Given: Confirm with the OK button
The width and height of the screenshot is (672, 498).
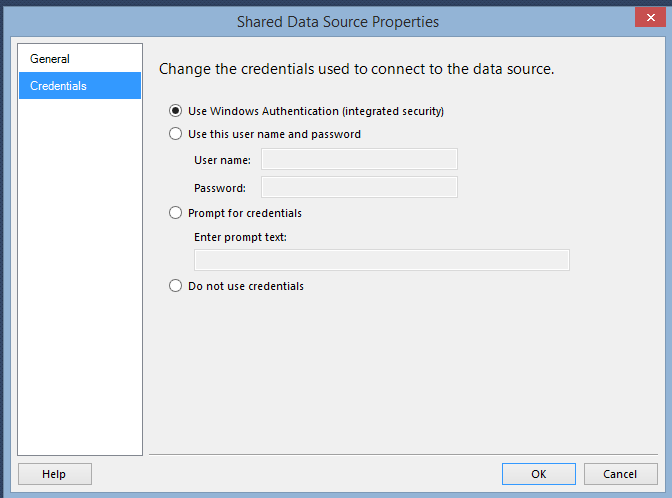Looking at the screenshot, I should [x=539, y=474].
